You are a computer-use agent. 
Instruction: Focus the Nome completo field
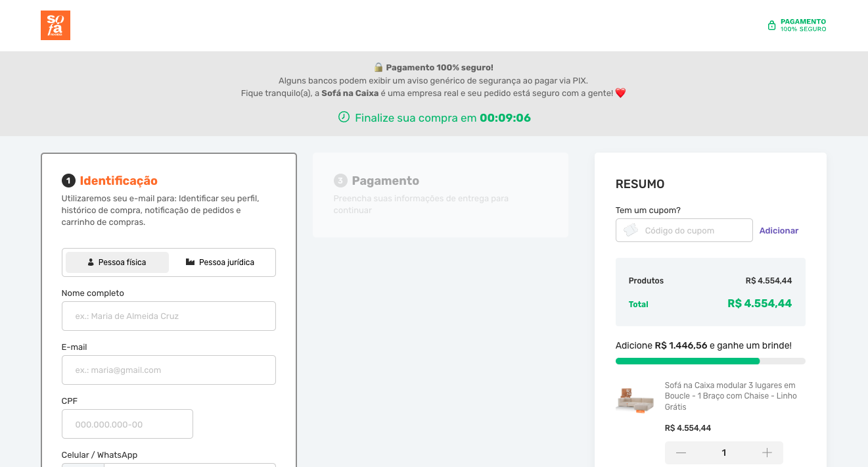[x=169, y=316]
